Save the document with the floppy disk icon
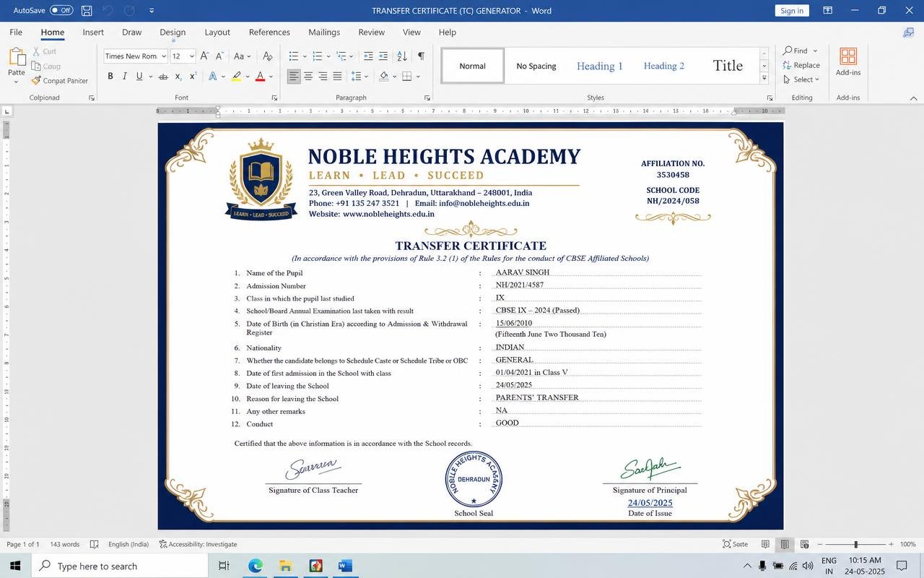 pos(87,10)
